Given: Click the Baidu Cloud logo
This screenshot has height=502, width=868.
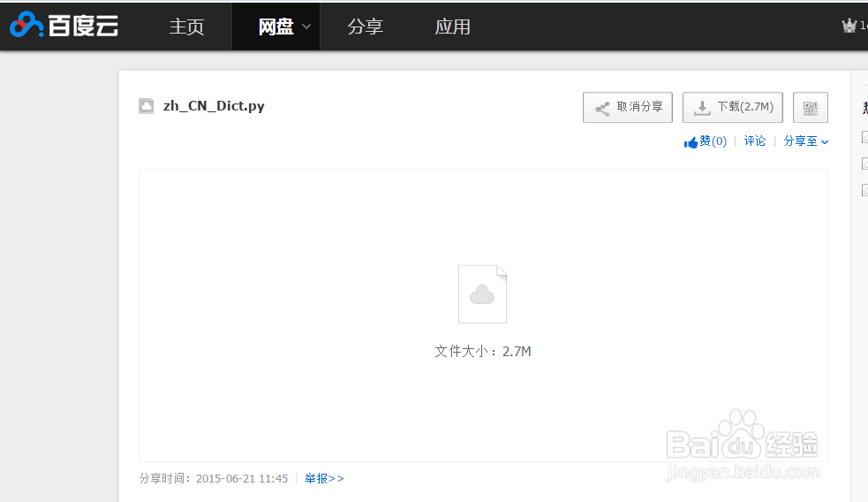Looking at the screenshot, I should (x=64, y=26).
